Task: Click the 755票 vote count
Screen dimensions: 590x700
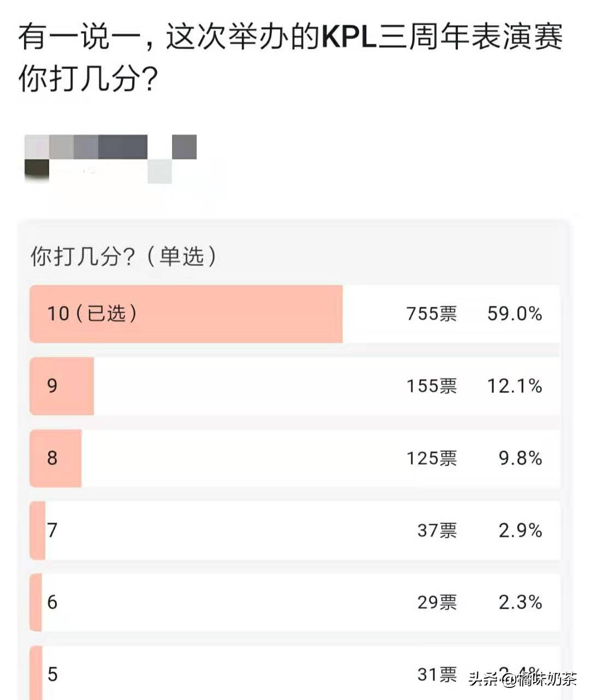Action: [432, 314]
